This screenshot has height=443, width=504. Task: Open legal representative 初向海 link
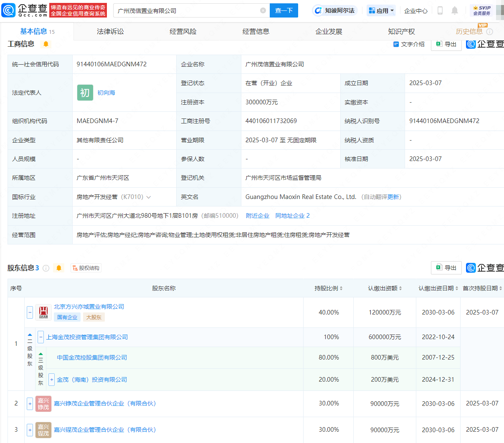[106, 93]
